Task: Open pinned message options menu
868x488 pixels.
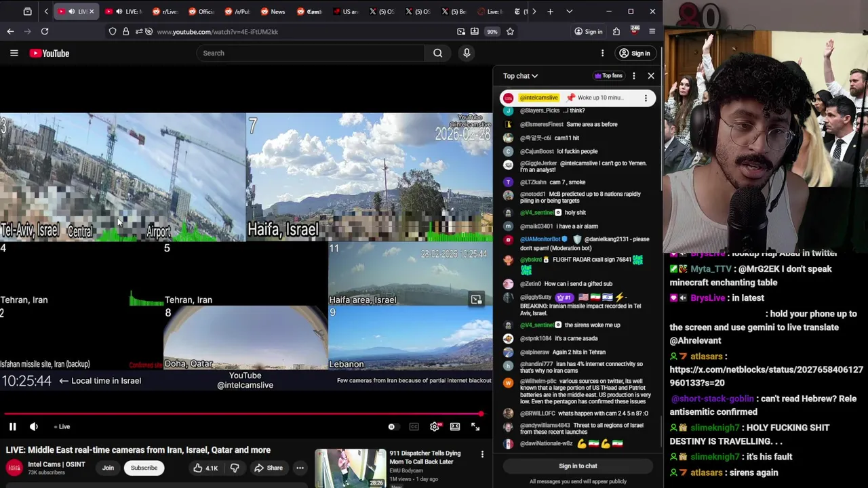Action: coord(646,98)
